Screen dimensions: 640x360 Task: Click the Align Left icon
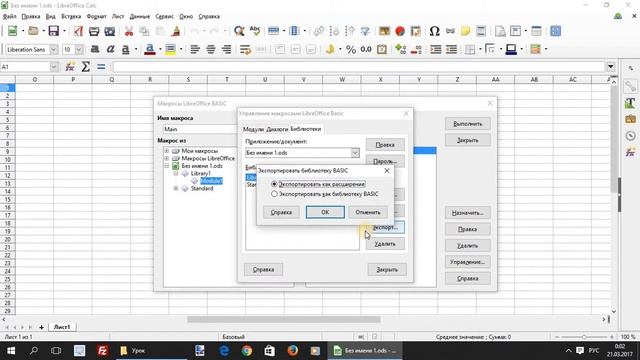(x=195, y=49)
